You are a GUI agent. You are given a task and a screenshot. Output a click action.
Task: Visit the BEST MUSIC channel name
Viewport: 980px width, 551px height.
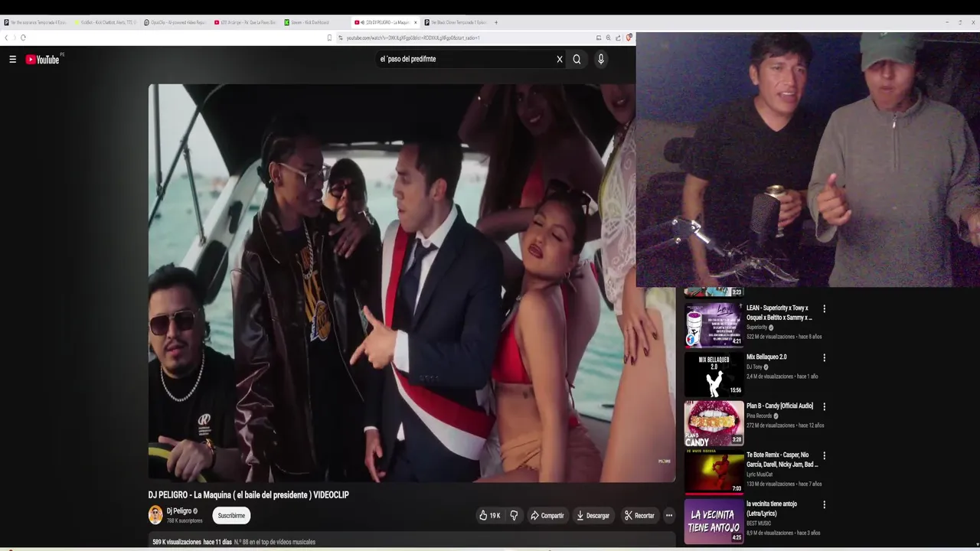click(759, 523)
